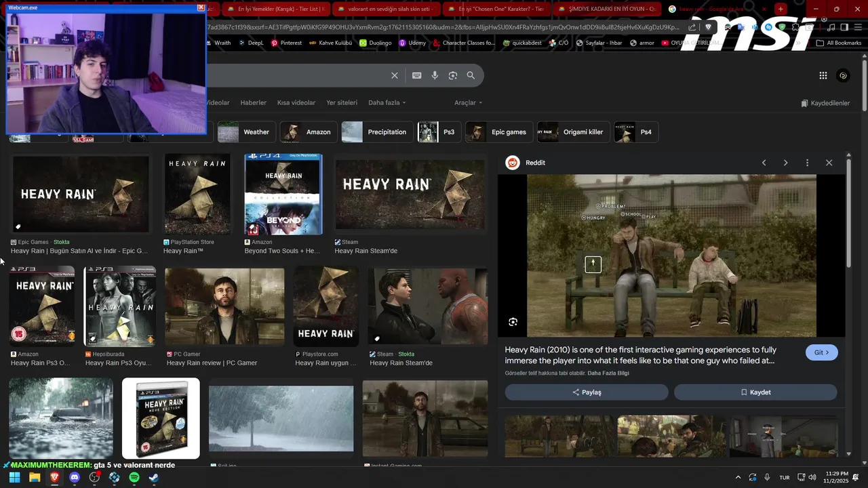Select the Epic games filter chip
868x488 pixels.
tap(498, 132)
